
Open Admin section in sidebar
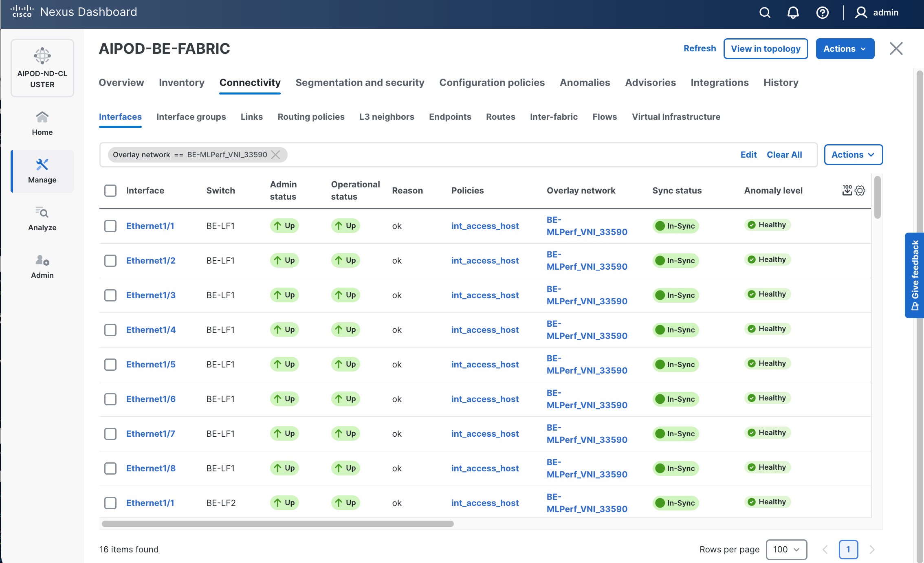tap(42, 266)
